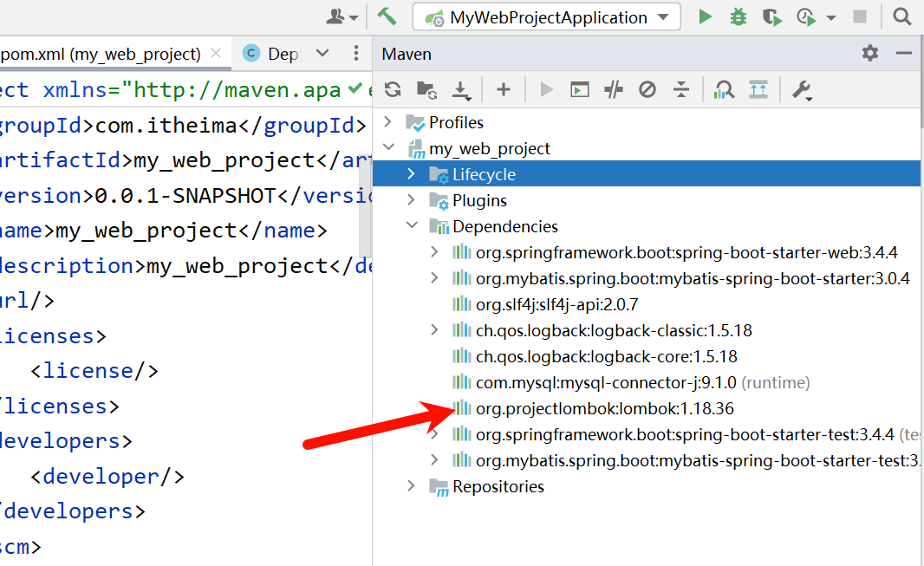The image size is (924, 566).
Task: Toggle Skip Tests mode icon
Action: (x=647, y=89)
